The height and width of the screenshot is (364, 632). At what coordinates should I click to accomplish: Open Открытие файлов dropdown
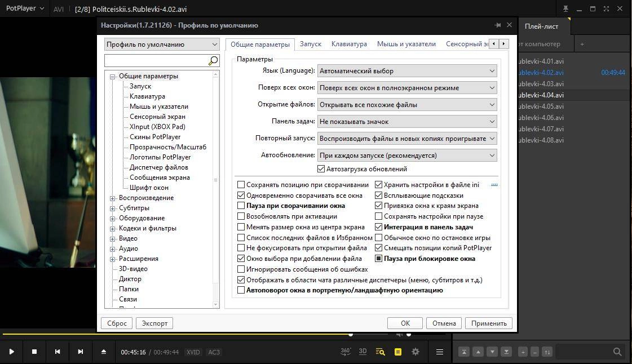(x=407, y=105)
